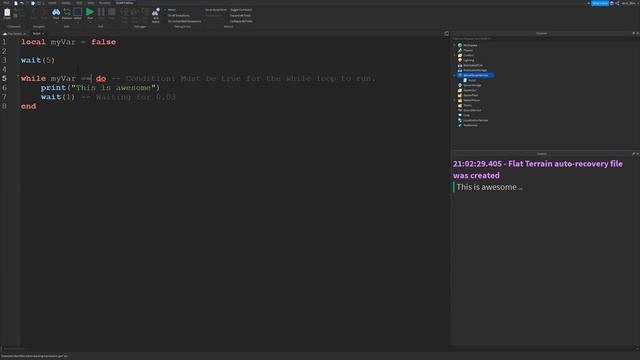The height and width of the screenshot is (360, 640).
Task: Select Lighting in the Explorer tree
Action: pos(468,60)
